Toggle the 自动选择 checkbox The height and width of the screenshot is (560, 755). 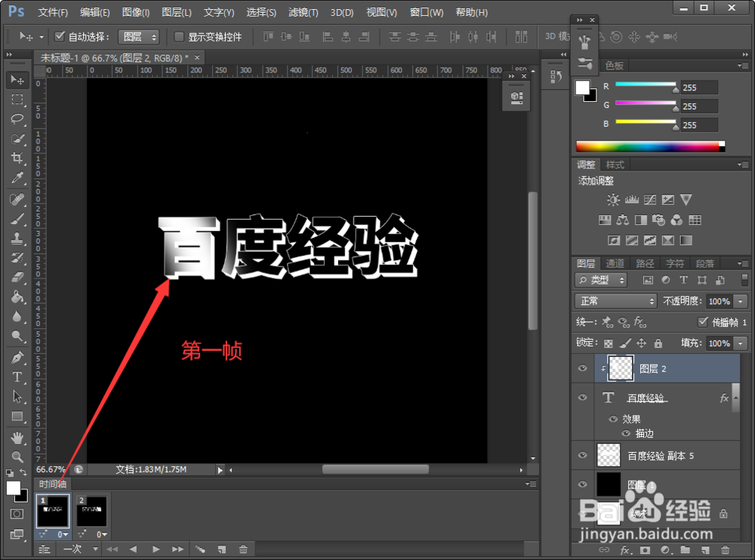tap(60, 36)
